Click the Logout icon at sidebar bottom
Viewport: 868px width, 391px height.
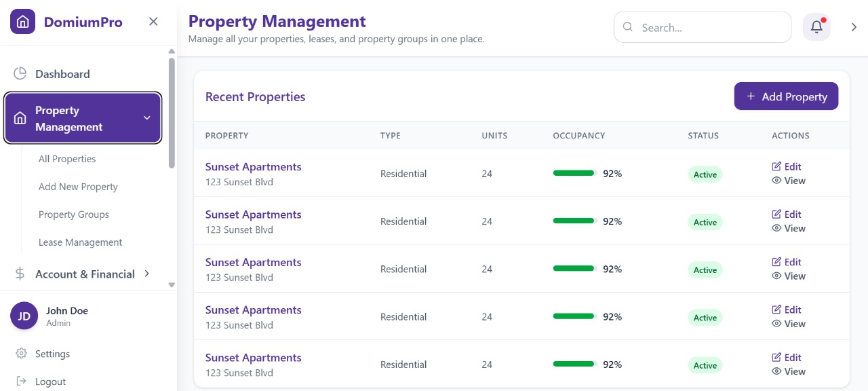[x=20, y=381]
